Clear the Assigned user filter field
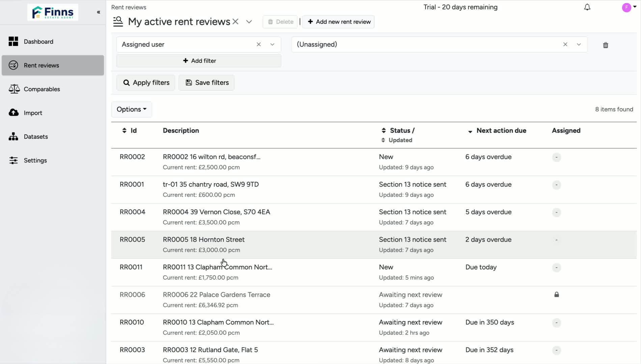The image size is (641, 364). pyautogui.click(x=259, y=44)
